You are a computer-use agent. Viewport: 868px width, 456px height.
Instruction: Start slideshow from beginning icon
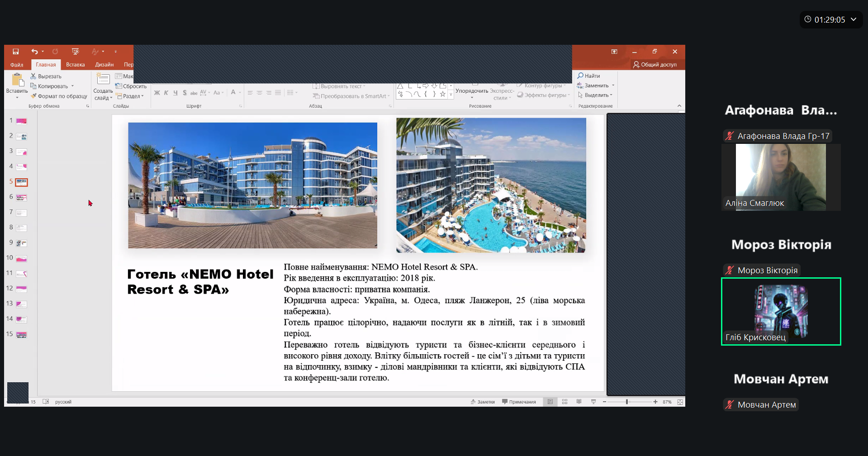point(75,52)
